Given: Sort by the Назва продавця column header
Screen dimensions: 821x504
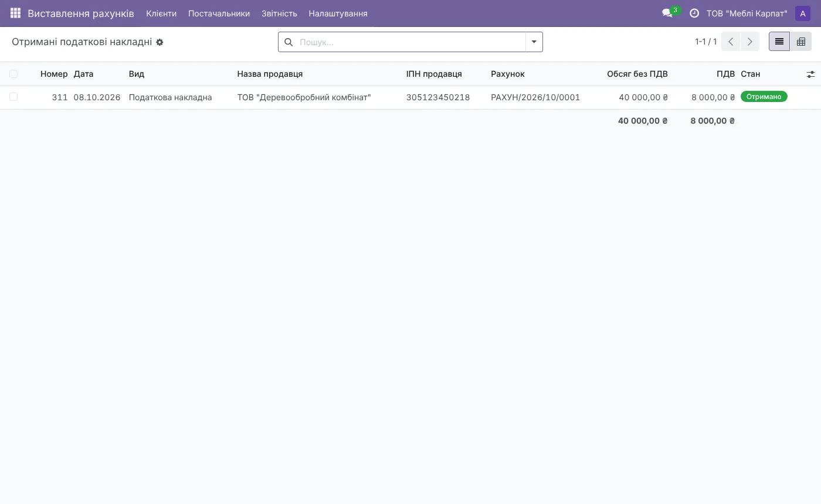Looking at the screenshot, I should tap(270, 74).
